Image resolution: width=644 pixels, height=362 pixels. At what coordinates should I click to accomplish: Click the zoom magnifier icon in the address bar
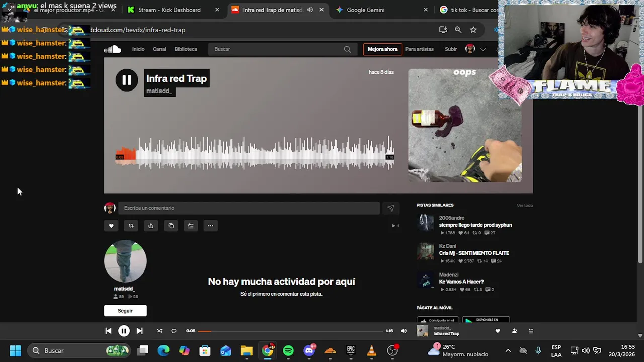tap(458, 30)
